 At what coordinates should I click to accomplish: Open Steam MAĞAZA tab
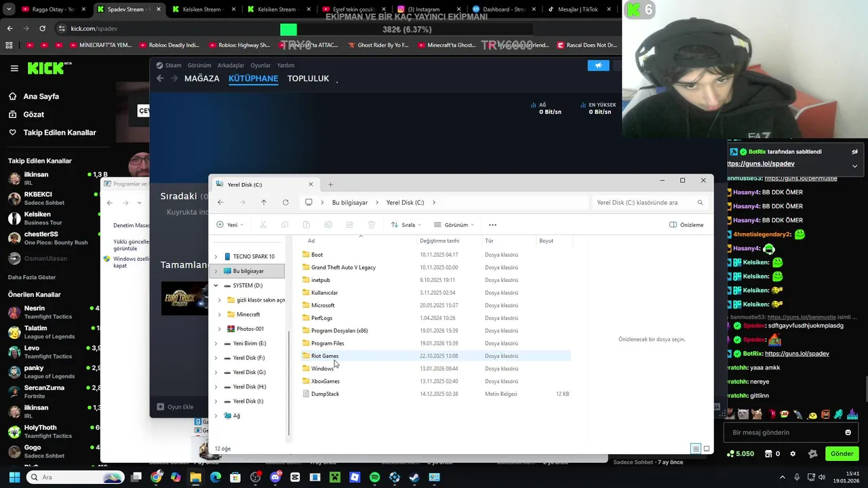tap(202, 79)
